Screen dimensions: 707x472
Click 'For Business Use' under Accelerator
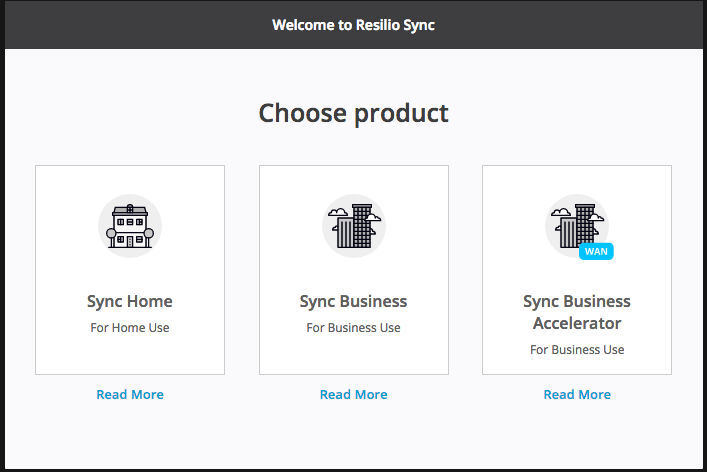[x=577, y=350]
